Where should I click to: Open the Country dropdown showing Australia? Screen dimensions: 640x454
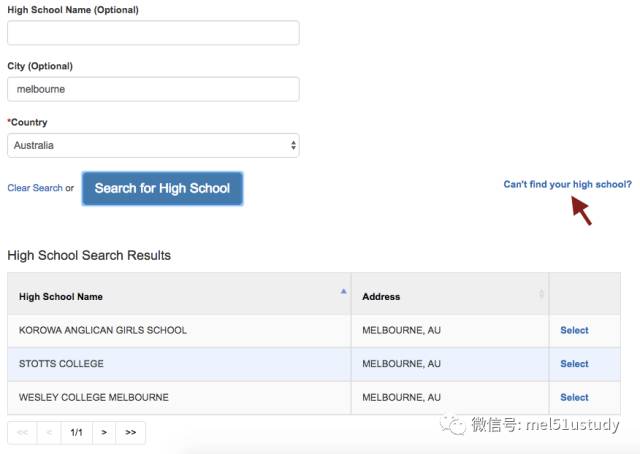click(x=153, y=145)
